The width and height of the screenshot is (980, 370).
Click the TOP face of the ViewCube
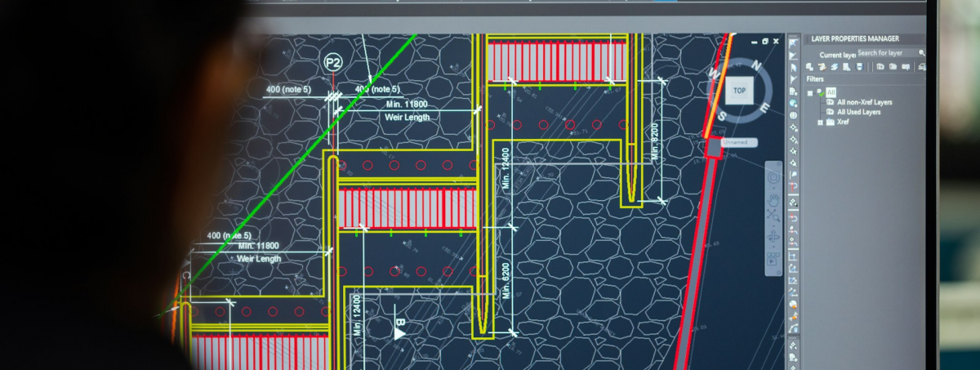[x=739, y=91]
